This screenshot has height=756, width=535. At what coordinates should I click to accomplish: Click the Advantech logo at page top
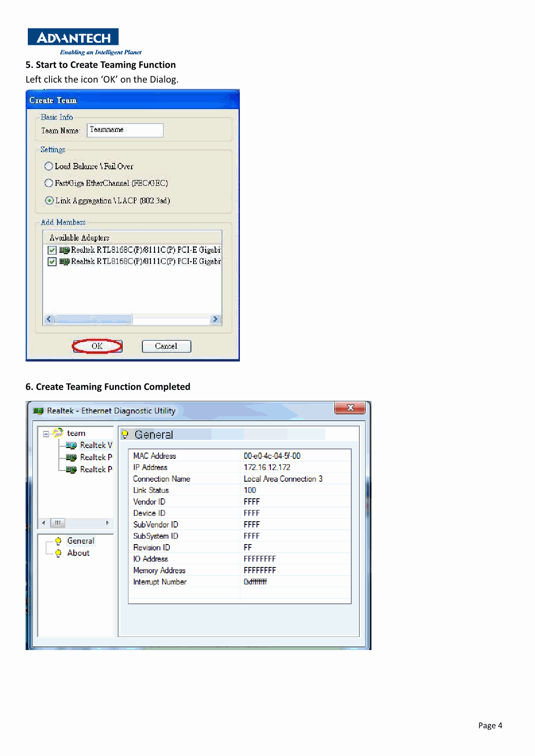[x=73, y=37]
